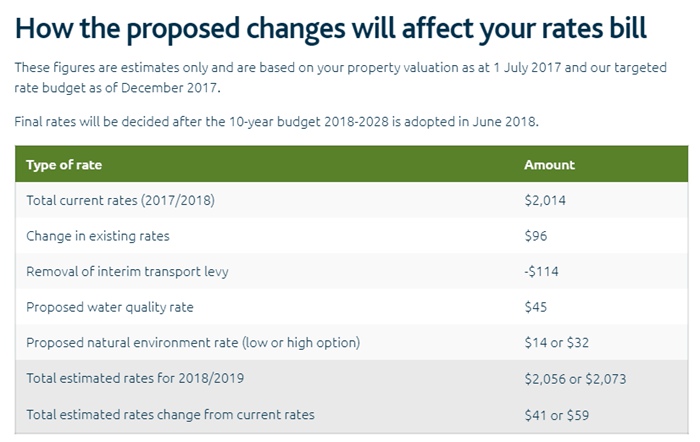
Task: Click the '$14 or $32' amount cell
Action: point(557,342)
